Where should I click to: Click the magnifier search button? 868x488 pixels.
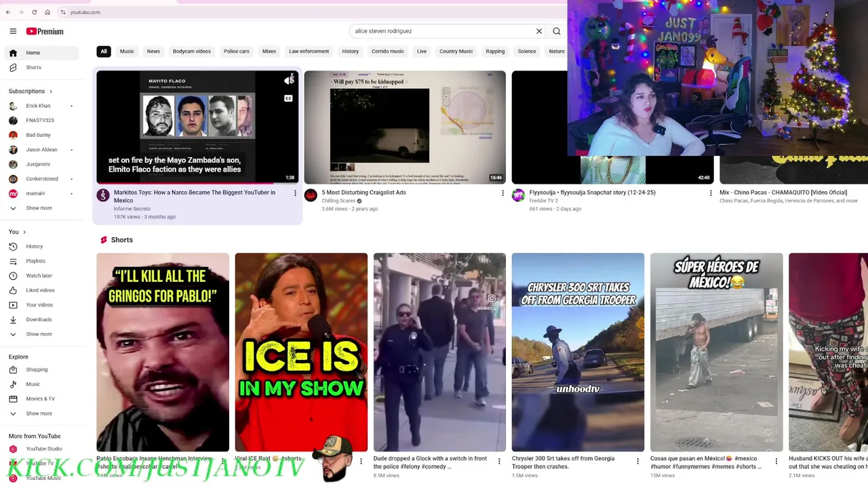coord(557,31)
